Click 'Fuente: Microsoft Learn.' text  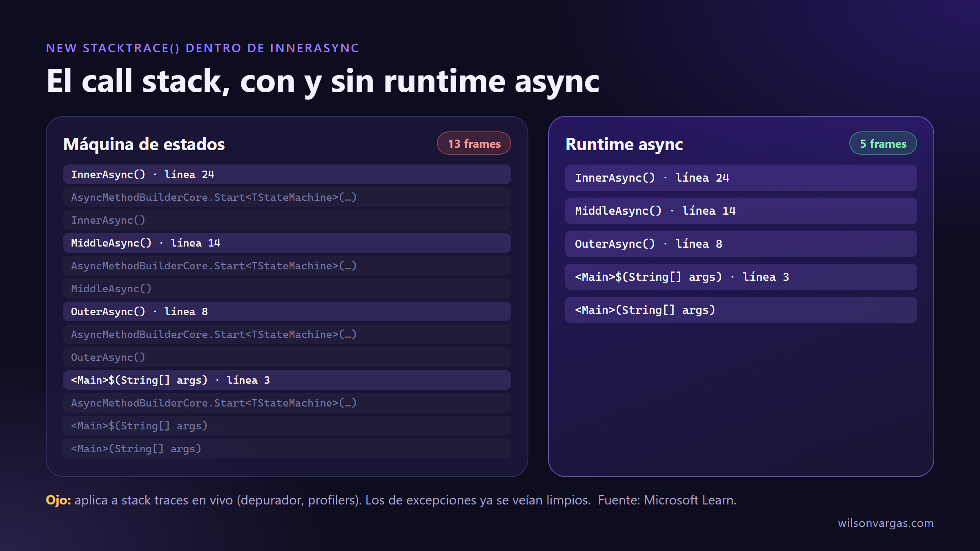tap(667, 500)
